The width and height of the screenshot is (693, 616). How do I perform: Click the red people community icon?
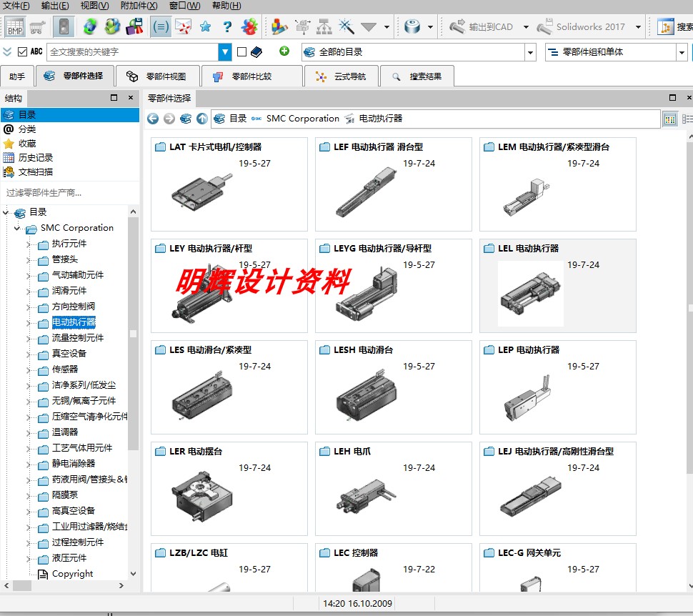click(250, 27)
